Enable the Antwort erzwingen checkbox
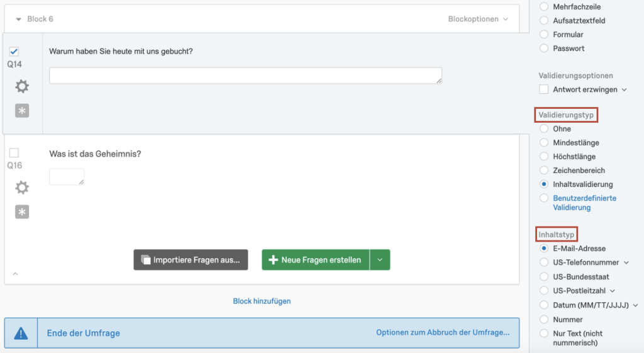Image resolution: width=644 pixels, height=353 pixels. pos(544,89)
